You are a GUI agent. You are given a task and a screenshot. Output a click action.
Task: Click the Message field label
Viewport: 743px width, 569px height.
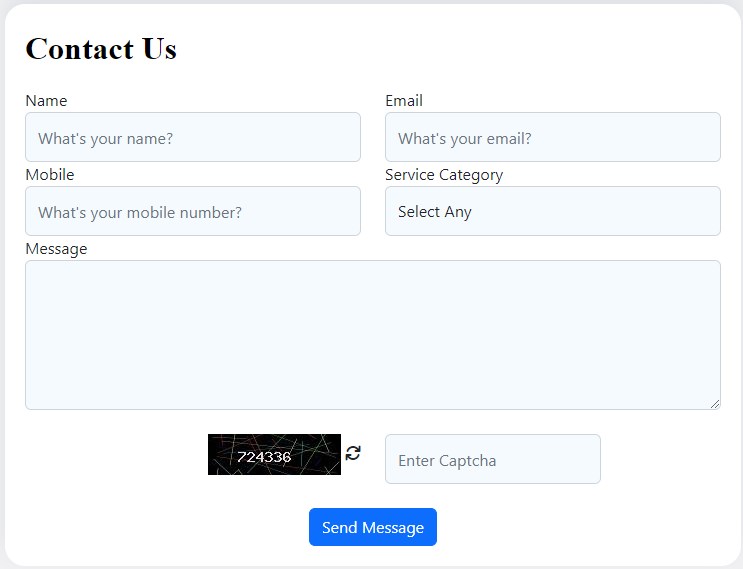(x=56, y=249)
